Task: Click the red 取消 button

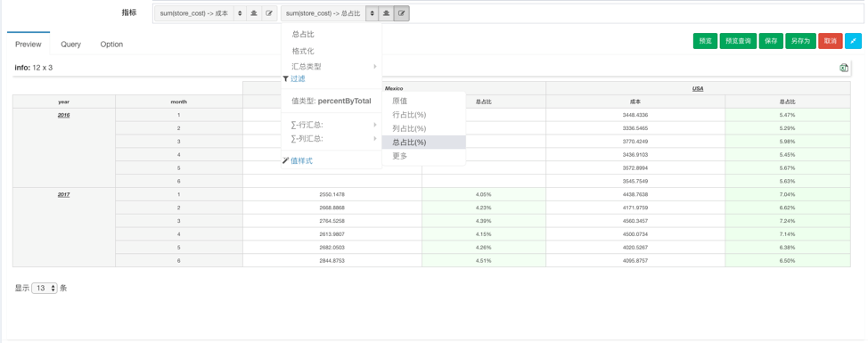Action: 831,41
